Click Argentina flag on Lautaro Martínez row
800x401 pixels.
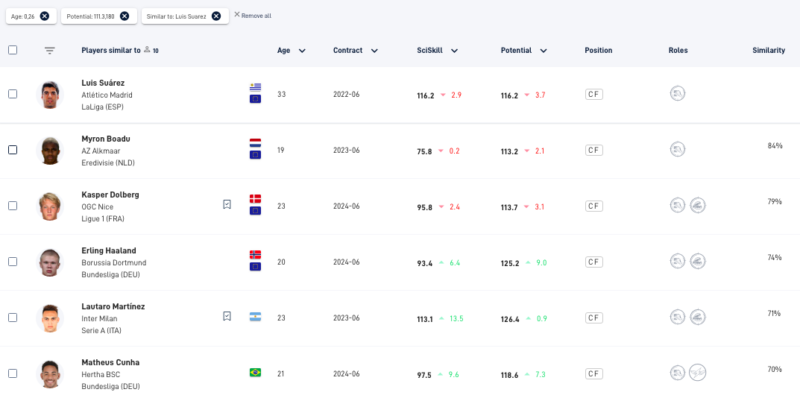[x=255, y=317]
